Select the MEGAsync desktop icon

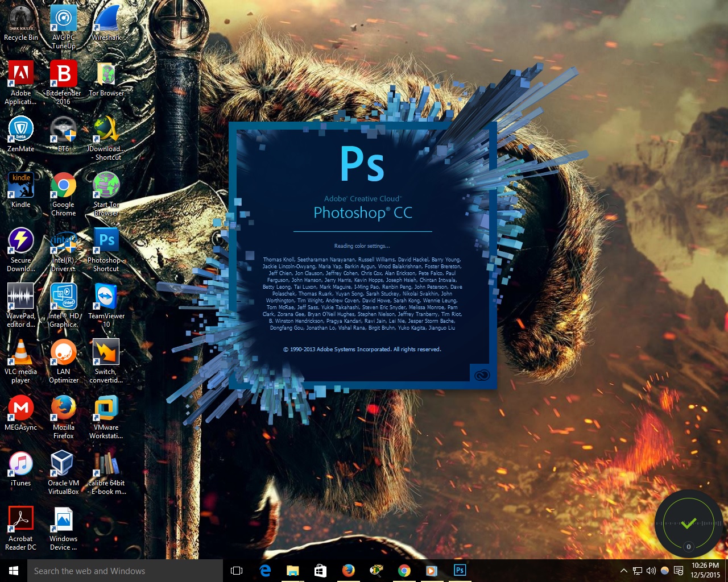(21, 413)
